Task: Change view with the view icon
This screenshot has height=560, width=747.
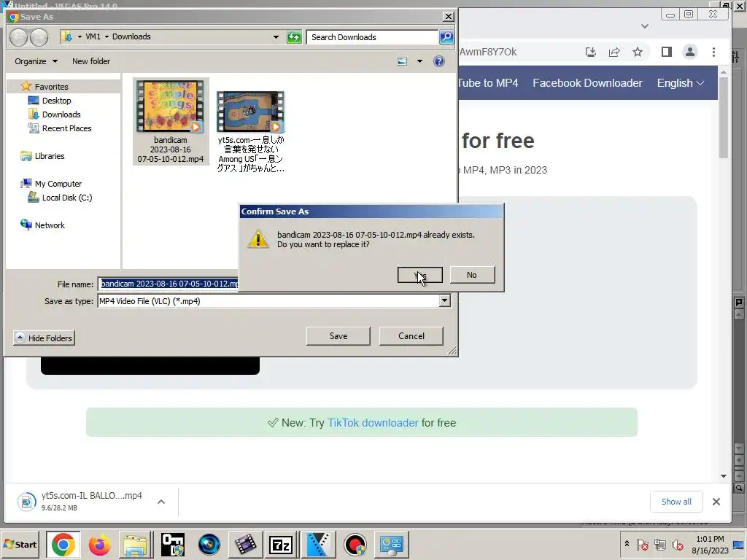Action: 402,61
